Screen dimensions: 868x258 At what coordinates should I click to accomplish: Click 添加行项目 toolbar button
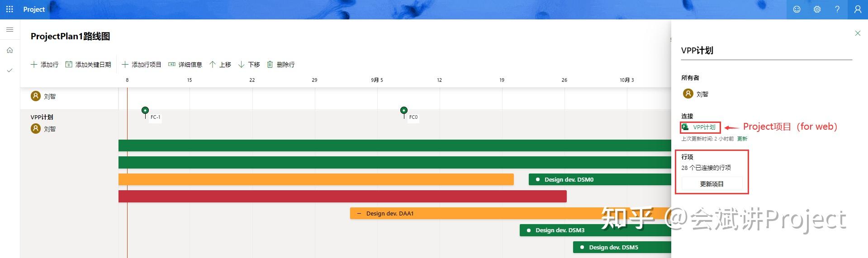142,65
